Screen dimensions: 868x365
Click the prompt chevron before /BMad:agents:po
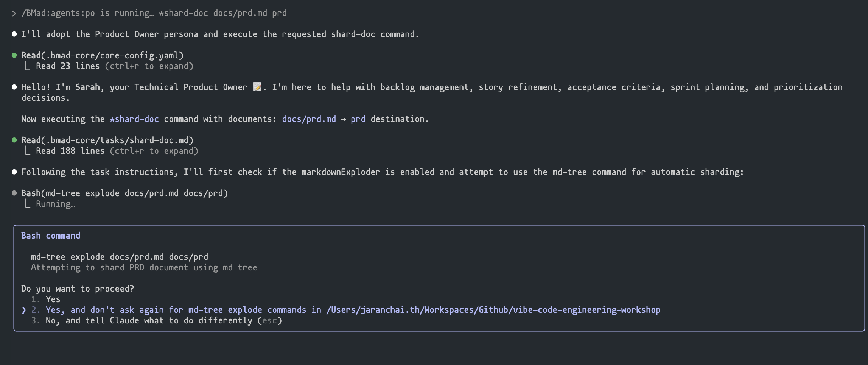point(14,13)
